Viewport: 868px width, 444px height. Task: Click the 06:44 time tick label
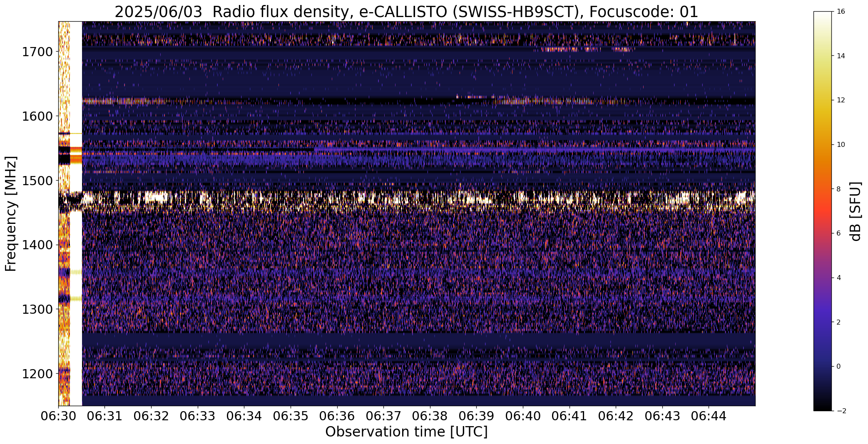click(x=709, y=416)
